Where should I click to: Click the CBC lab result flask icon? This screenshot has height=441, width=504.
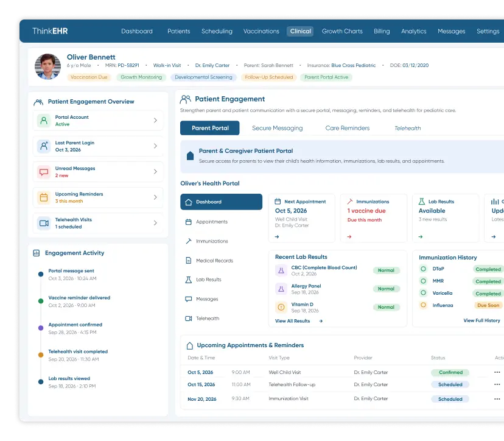coord(281,270)
